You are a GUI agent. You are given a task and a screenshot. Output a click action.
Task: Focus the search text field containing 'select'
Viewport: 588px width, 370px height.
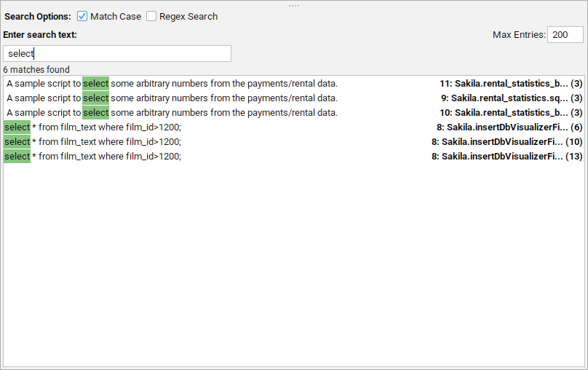coord(117,54)
